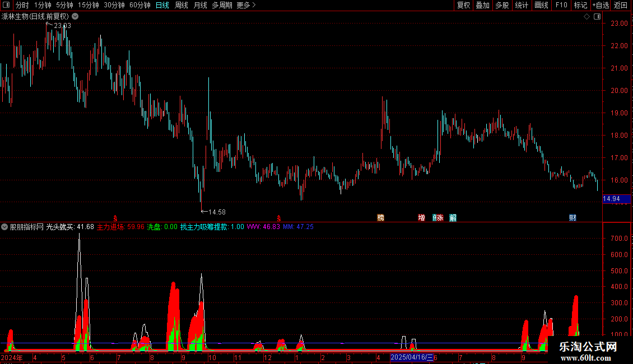Select the 日线 daily chart tab
633x364 pixels.
click(x=162, y=5)
